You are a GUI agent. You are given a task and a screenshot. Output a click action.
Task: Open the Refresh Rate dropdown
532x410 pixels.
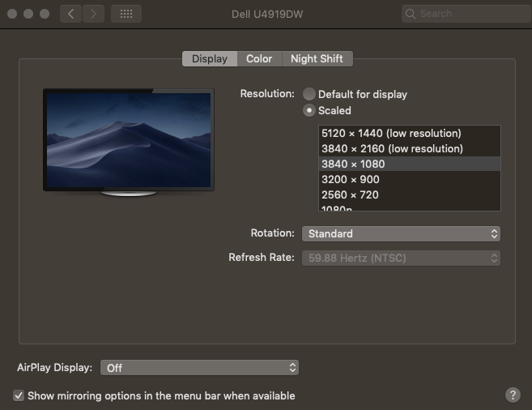click(x=401, y=258)
